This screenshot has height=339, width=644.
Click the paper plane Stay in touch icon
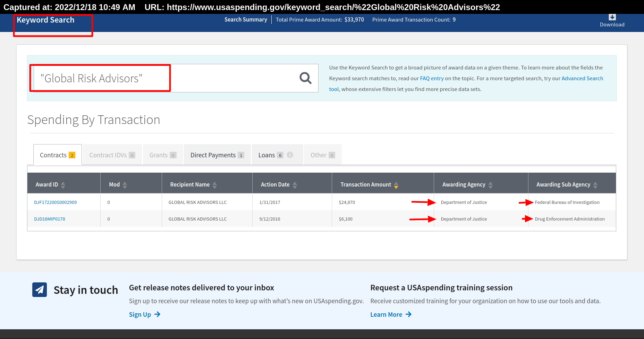click(x=40, y=290)
